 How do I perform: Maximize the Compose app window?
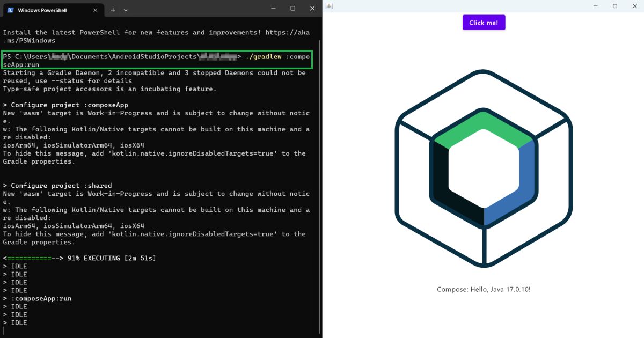[615, 6]
